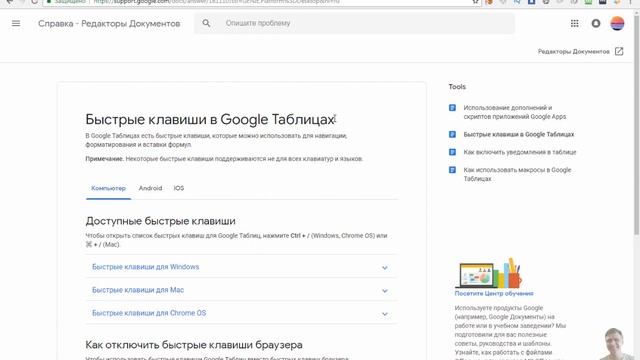This screenshot has height=360, width=640.
Task: Expand Быстрые клавиши для Chrome OS section
Action: click(x=241, y=313)
